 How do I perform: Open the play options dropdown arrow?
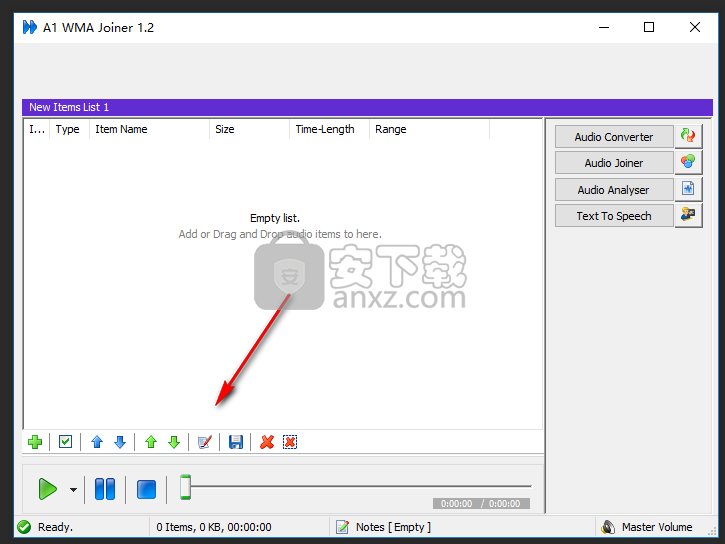click(74, 489)
